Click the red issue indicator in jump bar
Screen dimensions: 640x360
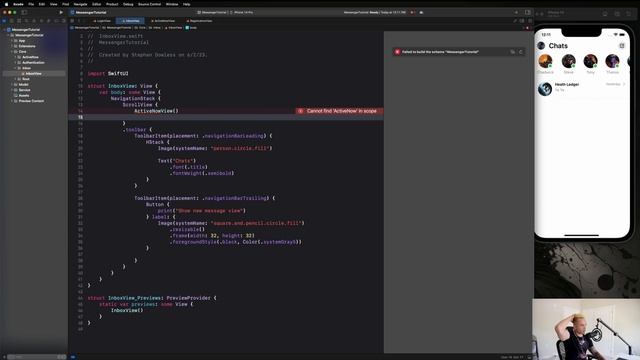[527, 28]
